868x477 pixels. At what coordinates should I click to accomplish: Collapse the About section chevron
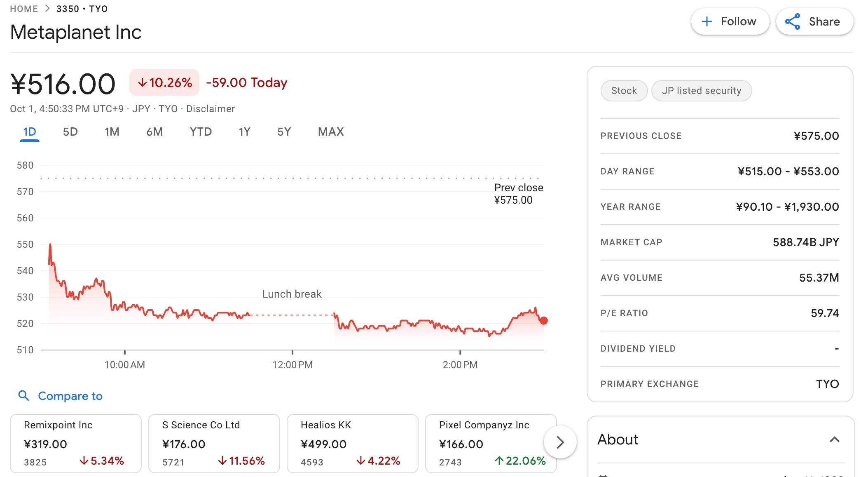point(834,439)
